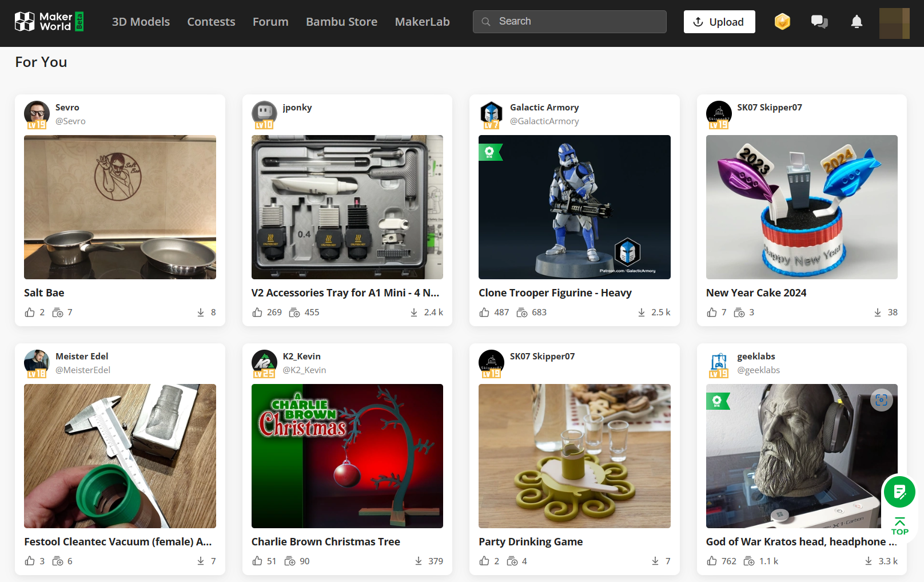The image size is (924, 582).
Task: Open the notifications bell
Action: 857,22
